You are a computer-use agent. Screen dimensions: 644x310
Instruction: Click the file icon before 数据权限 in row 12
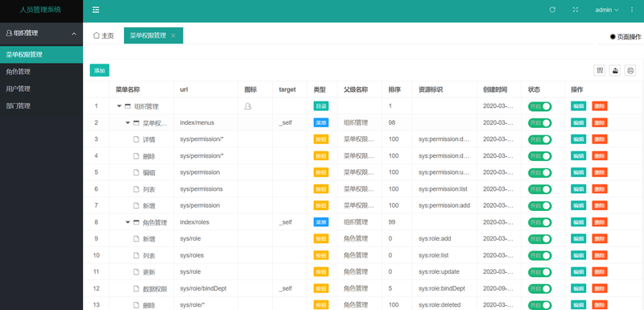tap(136, 288)
